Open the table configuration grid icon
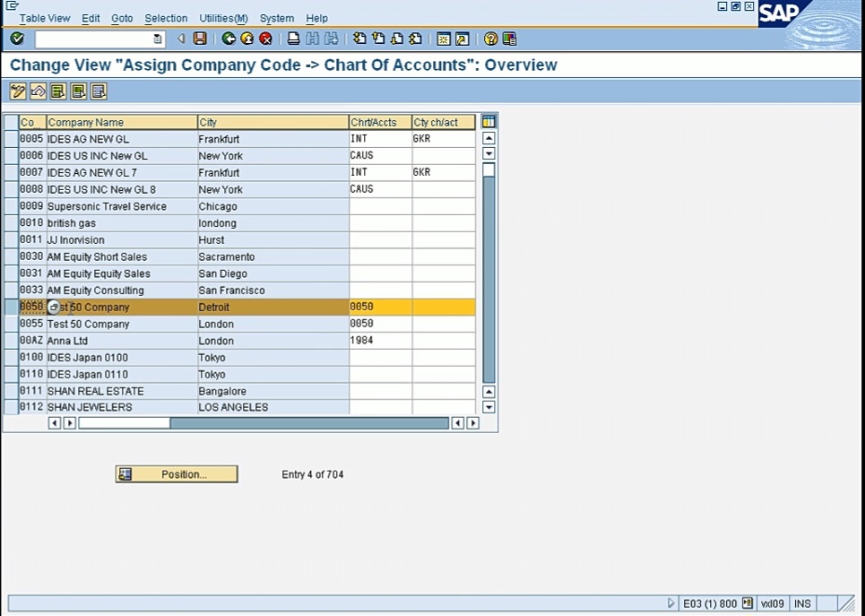Image resolution: width=865 pixels, height=616 pixels. click(x=489, y=121)
